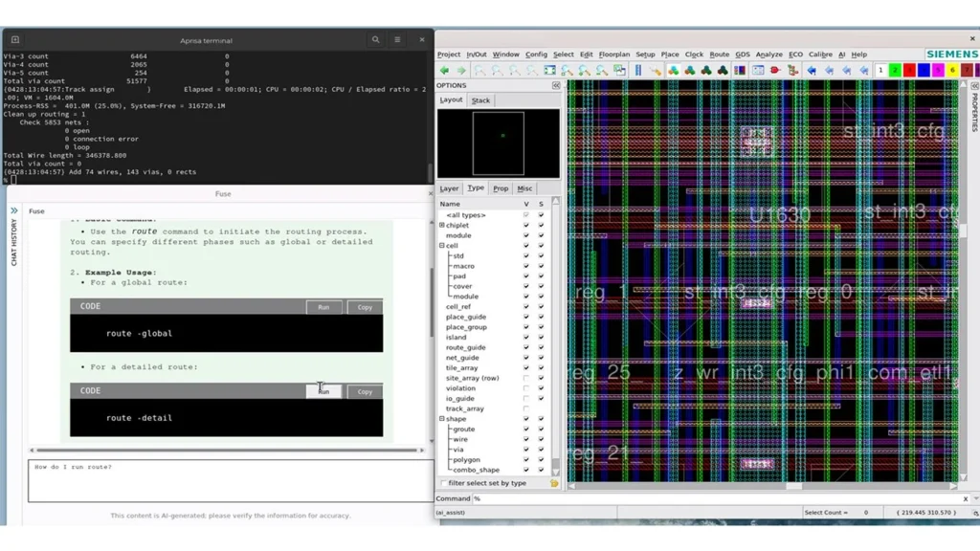Select the green layer 2 color swatch
Viewport: 980px width, 551px height.
(x=895, y=71)
